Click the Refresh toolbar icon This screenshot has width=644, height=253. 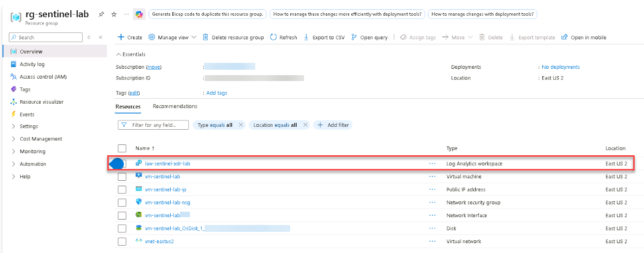coord(274,37)
